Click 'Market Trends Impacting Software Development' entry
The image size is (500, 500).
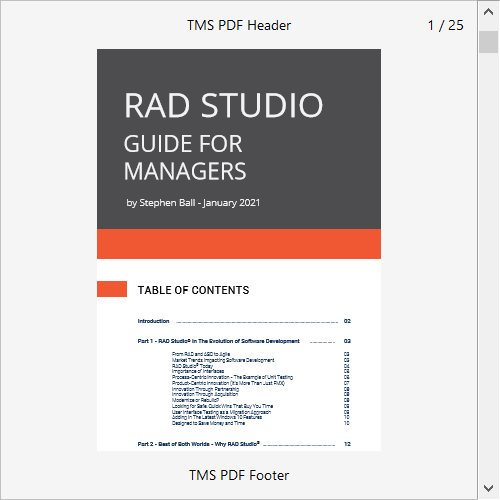(223, 360)
